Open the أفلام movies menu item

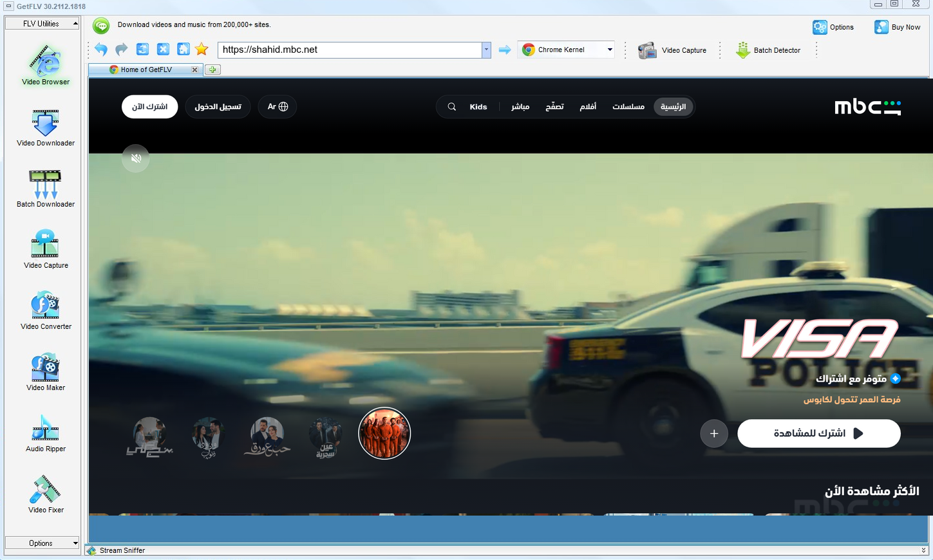coord(588,107)
